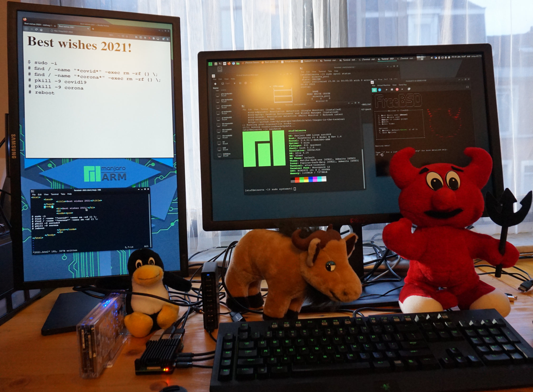Open Send Key menu
This screenshot has height=392, width=533.
(x=402, y=85)
